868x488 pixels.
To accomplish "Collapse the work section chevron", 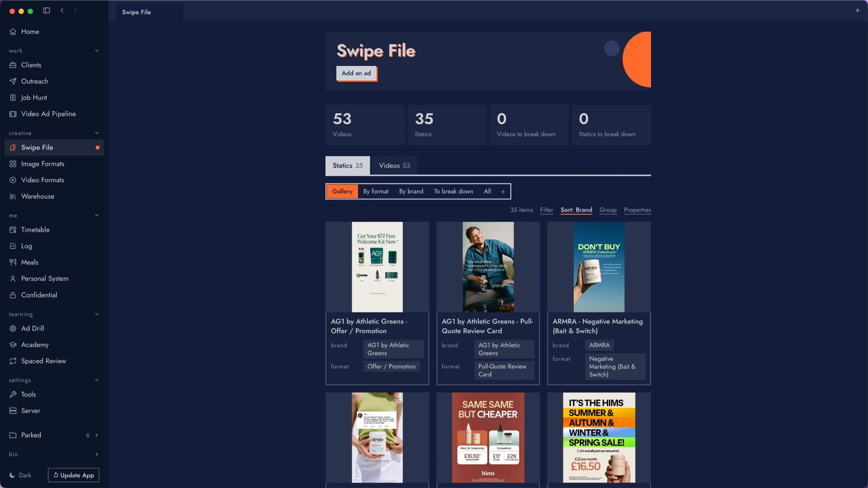I will 97,50.
